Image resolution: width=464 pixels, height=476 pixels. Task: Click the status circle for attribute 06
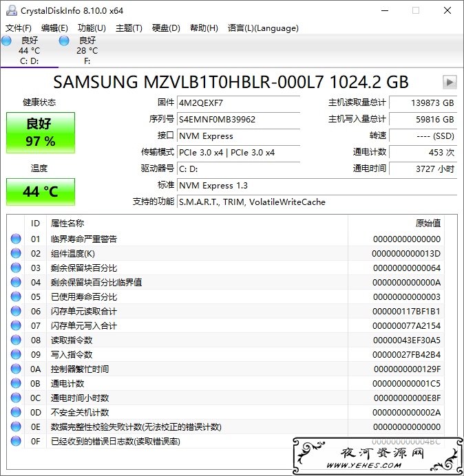(16, 311)
